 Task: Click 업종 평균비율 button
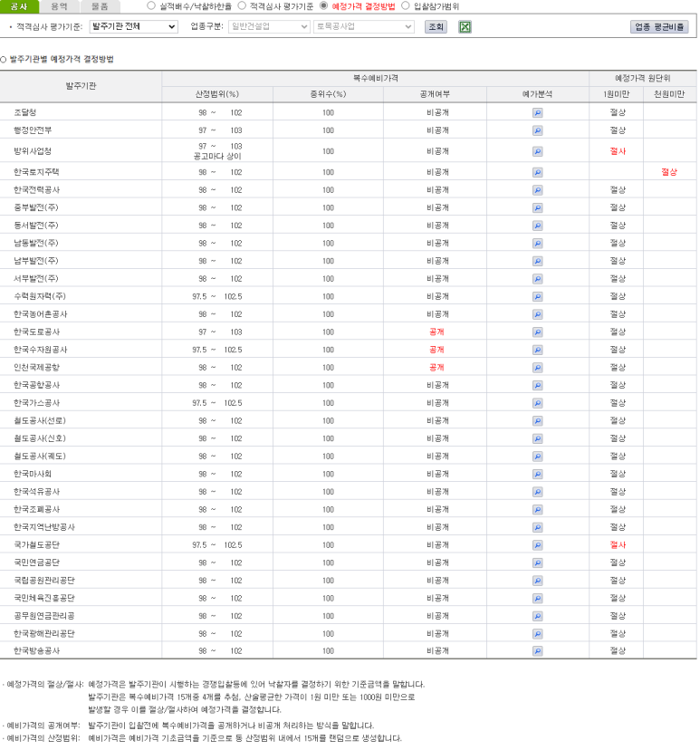point(659,27)
